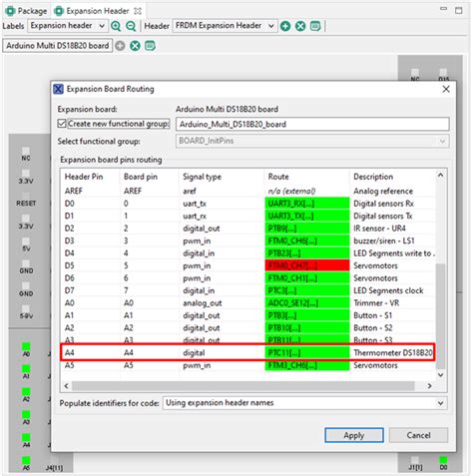Click the functional group name input field
Image resolution: width=473 pixels, height=476 pixels.
tap(312, 124)
